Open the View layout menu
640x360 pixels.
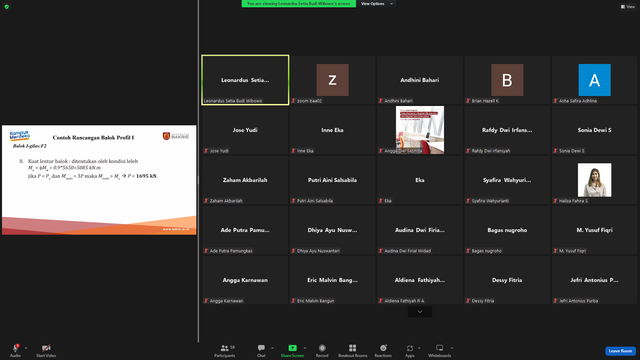[628, 7]
